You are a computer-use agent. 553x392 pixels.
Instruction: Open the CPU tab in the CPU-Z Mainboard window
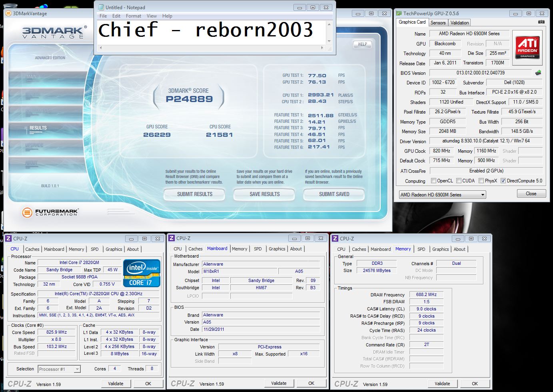pos(178,249)
